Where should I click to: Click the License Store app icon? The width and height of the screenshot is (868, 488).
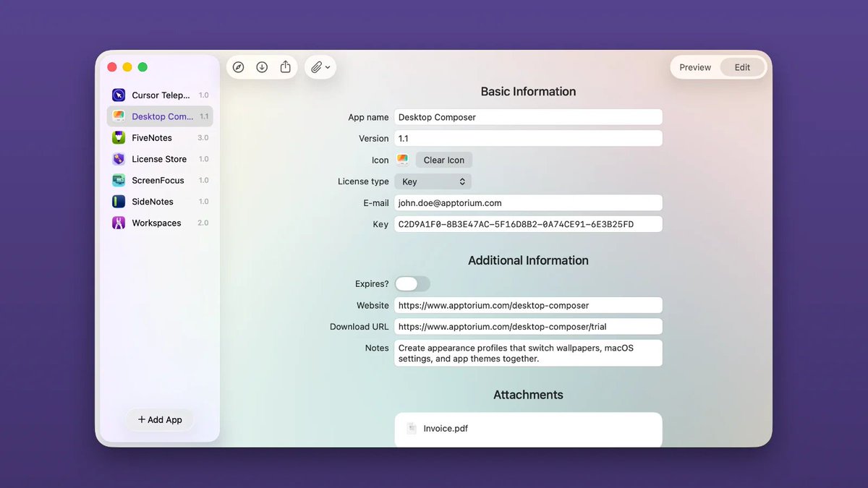tap(119, 159)
